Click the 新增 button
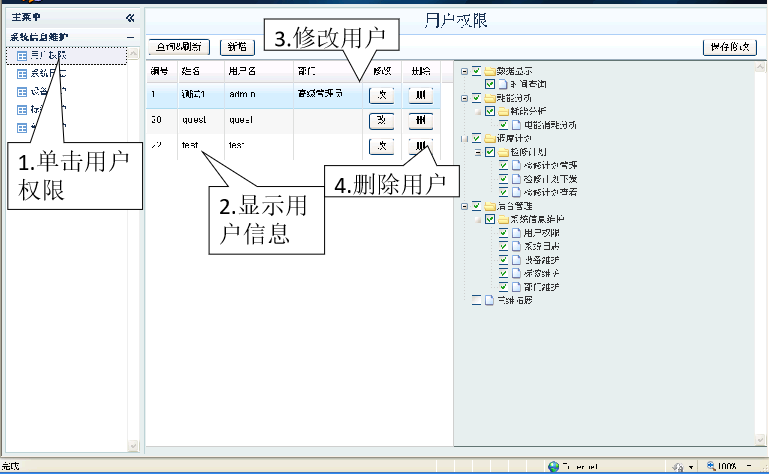The width and height of the screenshot is (769, 475). pyautogui.click(x=237, y=47)
